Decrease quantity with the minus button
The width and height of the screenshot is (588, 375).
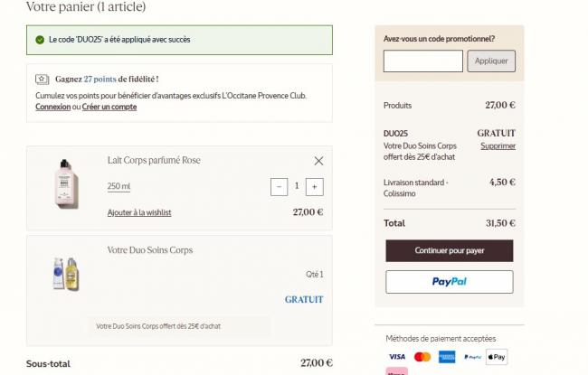(x=279, y=186)
